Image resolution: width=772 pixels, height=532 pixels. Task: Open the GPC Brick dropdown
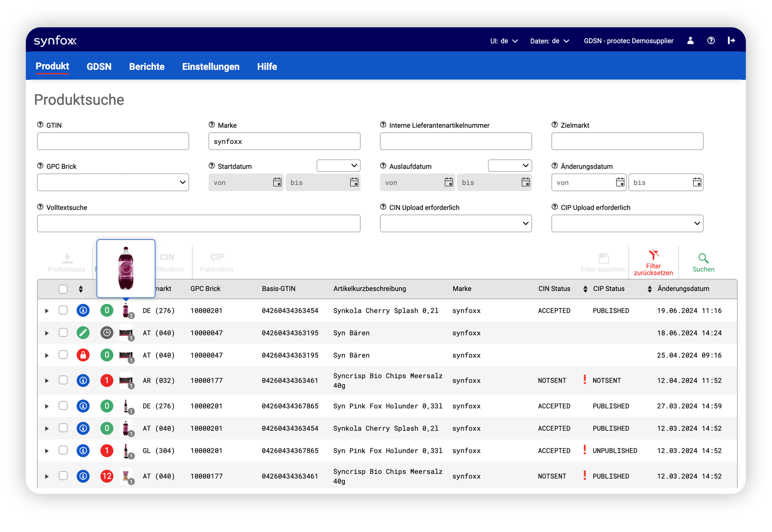click(113, 183)
